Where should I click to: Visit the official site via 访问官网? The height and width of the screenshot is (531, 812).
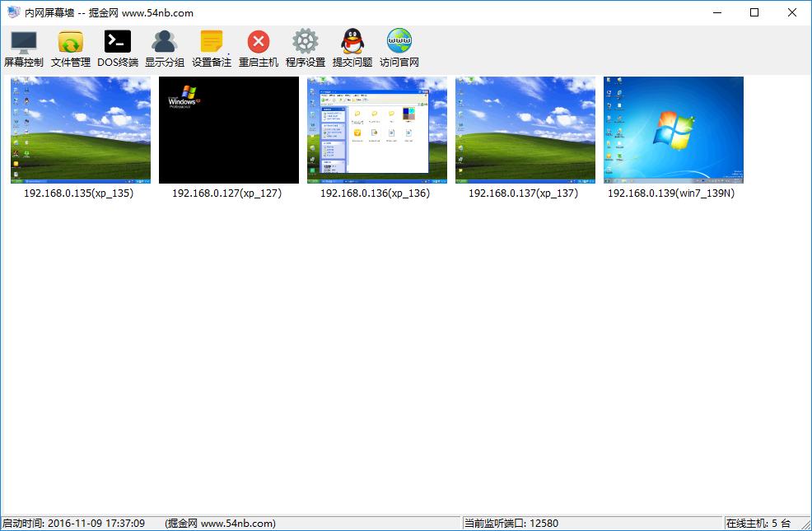[x=399, y=49]
